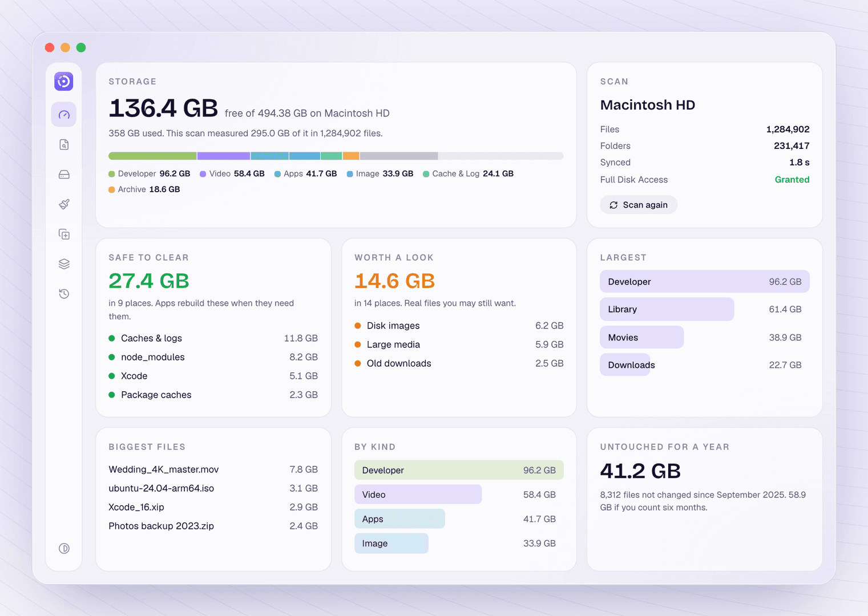Image resolution: width=868 pixels, height=616 pixels.
Task: Select the Wedding_4K_master.mov file
Action: coord(213,469)
